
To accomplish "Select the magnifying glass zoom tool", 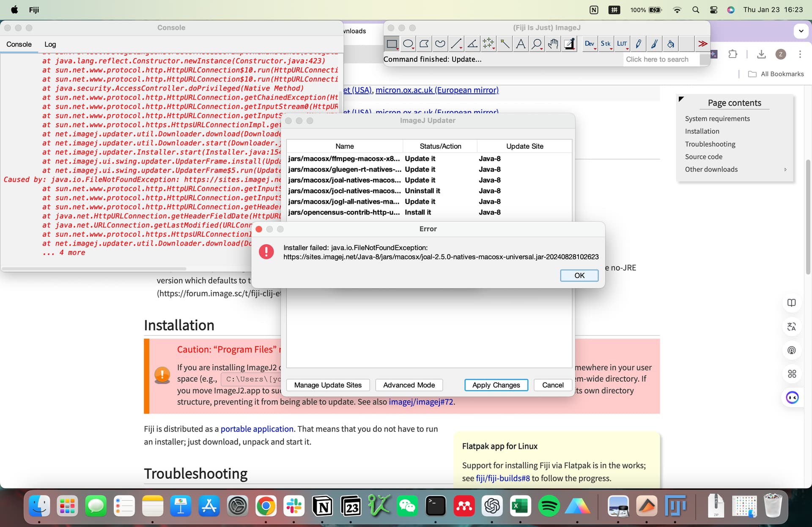I will 537,44.
